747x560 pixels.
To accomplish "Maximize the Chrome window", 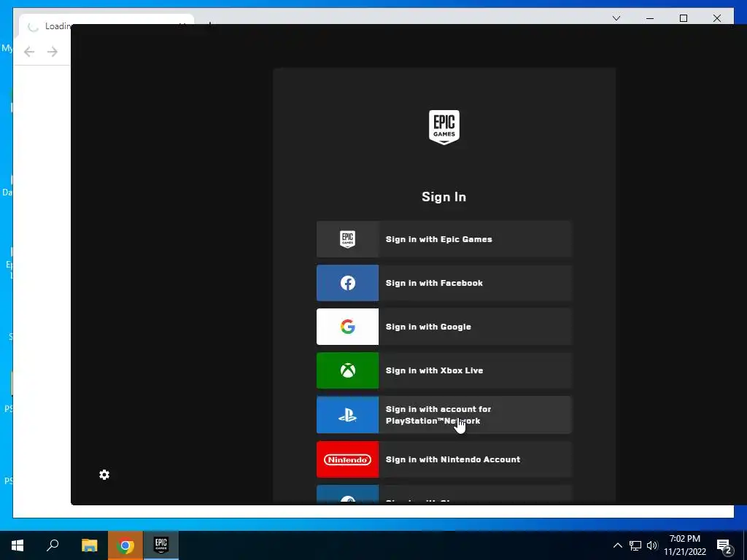I will click(683, 18).
